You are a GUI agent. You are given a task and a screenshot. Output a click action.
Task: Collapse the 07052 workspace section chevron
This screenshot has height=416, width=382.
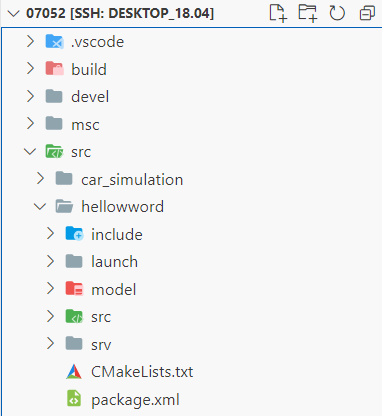14,14
